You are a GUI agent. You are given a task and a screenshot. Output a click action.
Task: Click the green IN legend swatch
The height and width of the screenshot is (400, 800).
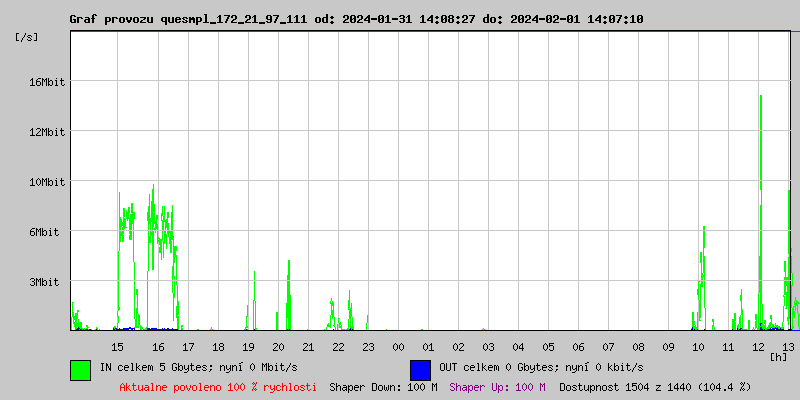(x=80, y=369)
